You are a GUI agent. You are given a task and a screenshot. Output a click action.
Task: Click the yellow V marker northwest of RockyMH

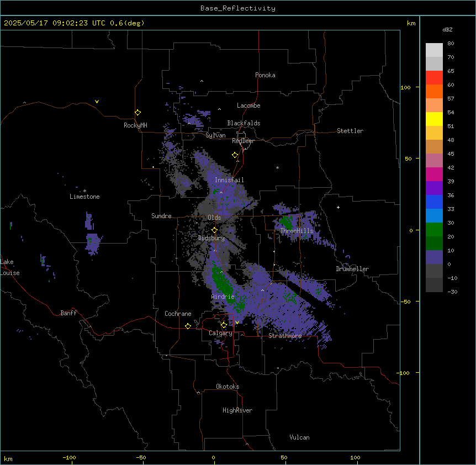tap(97, 102)
